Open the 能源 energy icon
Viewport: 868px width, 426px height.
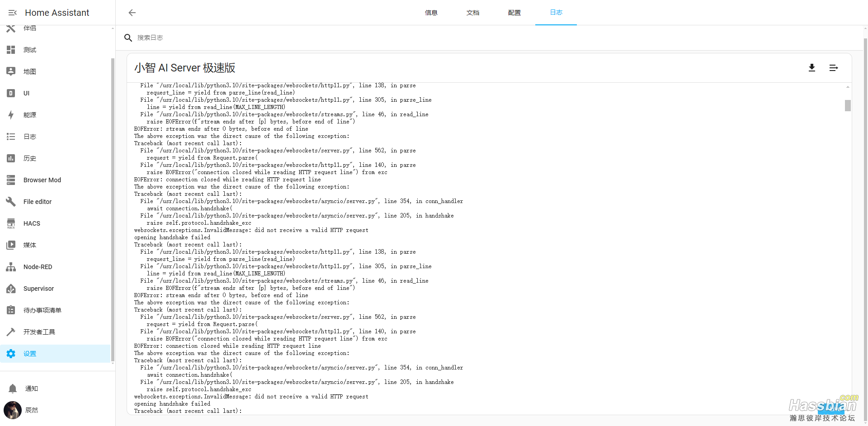coord(11,115)
